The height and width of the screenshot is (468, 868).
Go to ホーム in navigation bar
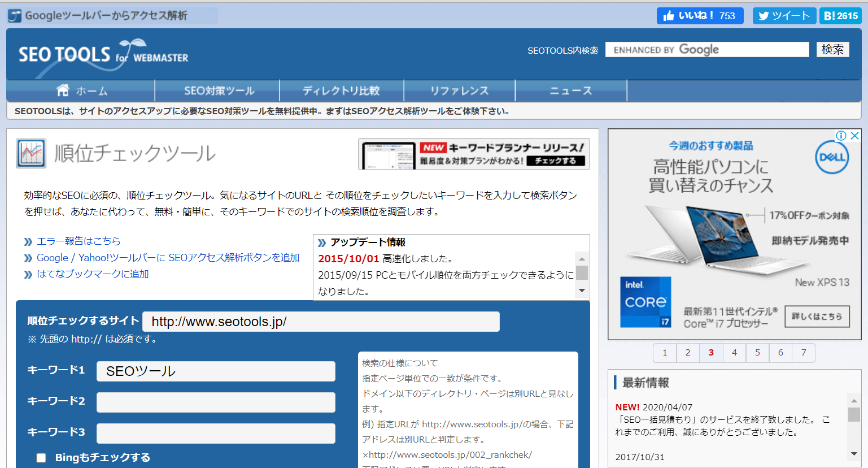pyautogui.click(x=81, y=90)
